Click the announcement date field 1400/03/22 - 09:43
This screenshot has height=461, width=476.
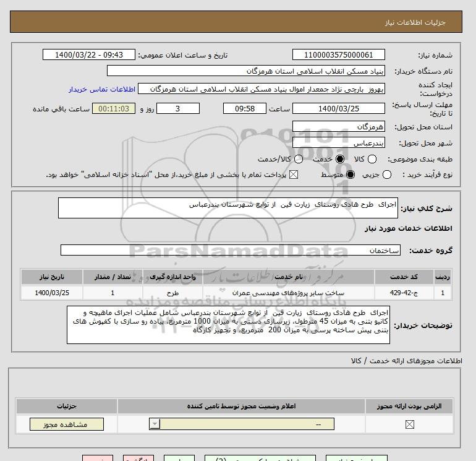click(x=89, y=54)
